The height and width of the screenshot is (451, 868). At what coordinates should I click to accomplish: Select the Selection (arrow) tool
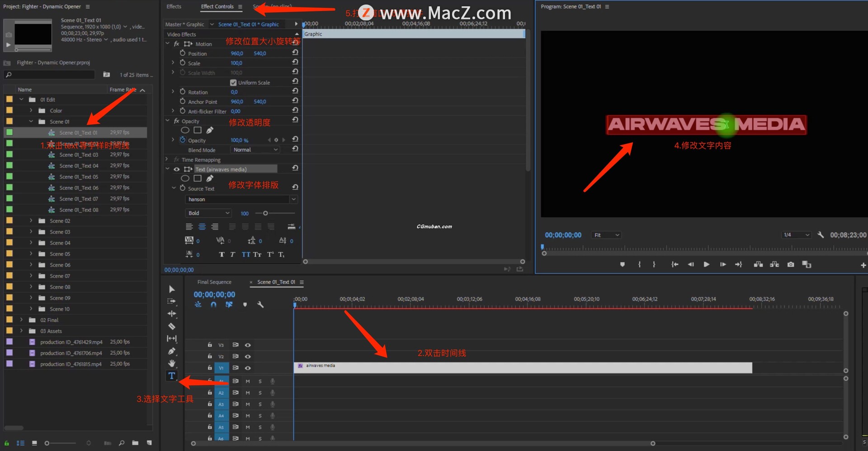coord(172,289)
